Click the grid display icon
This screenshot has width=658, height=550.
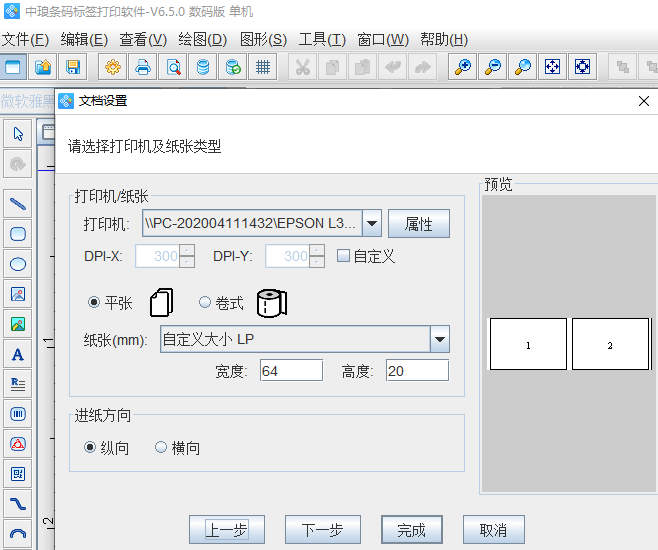263,67
